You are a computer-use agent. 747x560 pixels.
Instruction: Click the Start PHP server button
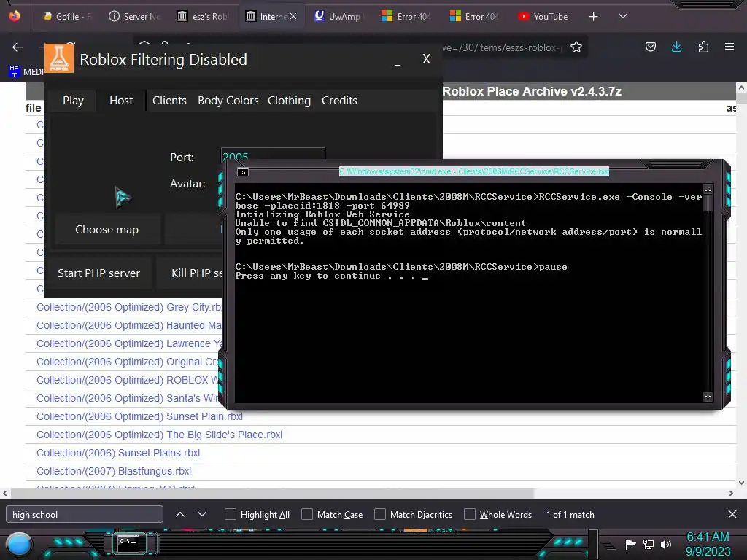click(98, 273)
